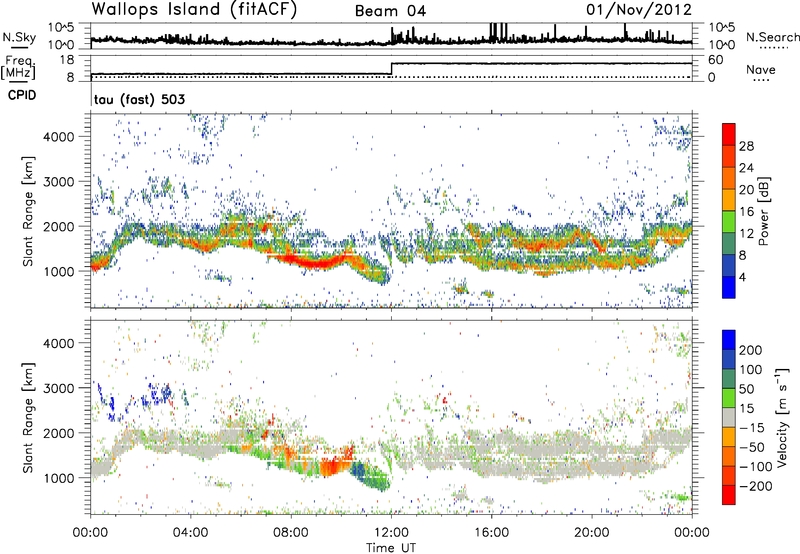Click the '18' frequency axis tick label
The image size is (800, 554).
coord(67,60)
